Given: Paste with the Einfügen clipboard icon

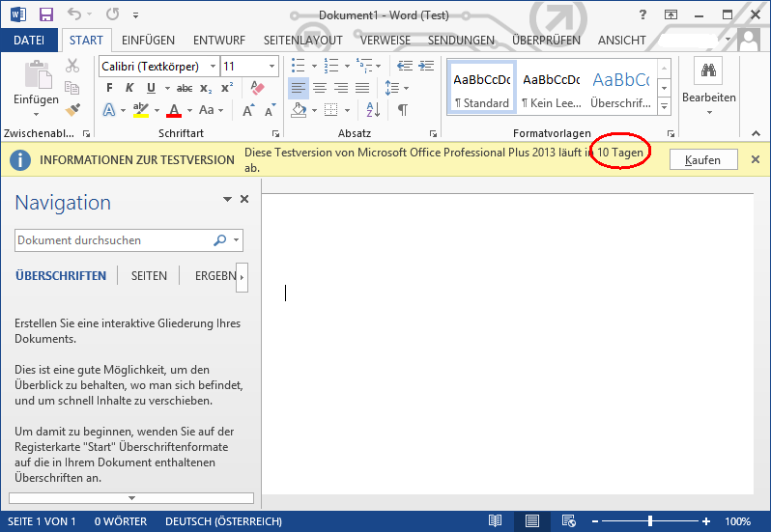Looking at the screenshot, I should 38,75.
